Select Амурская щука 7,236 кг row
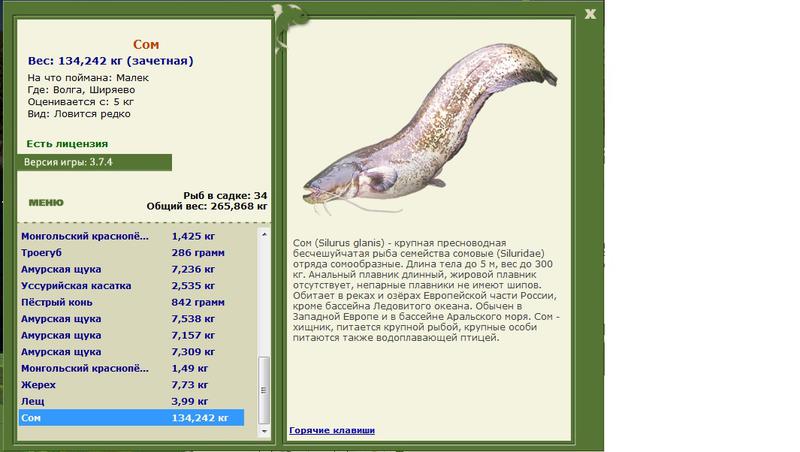800x452 pixels. (132, 269)
